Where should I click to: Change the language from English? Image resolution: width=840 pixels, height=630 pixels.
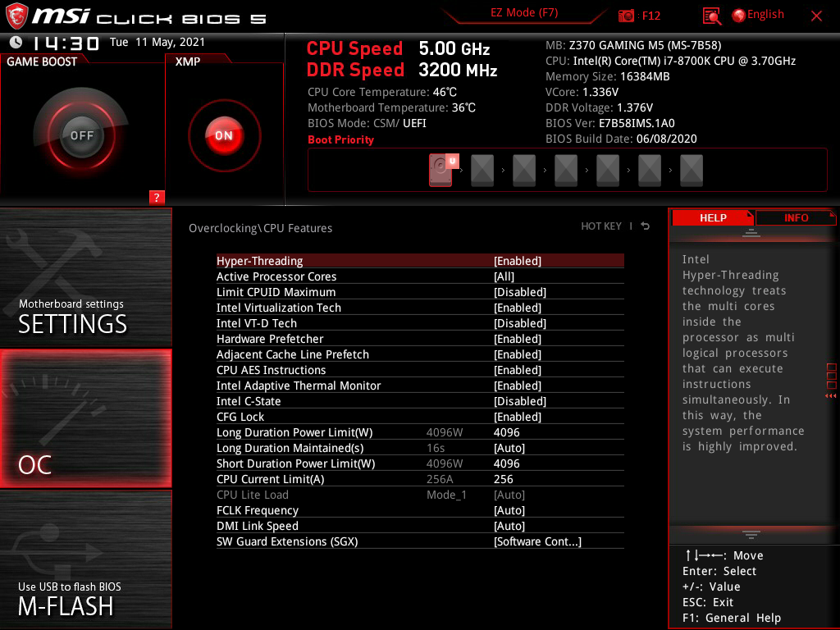pyautogui.click(x=765, y=15)
